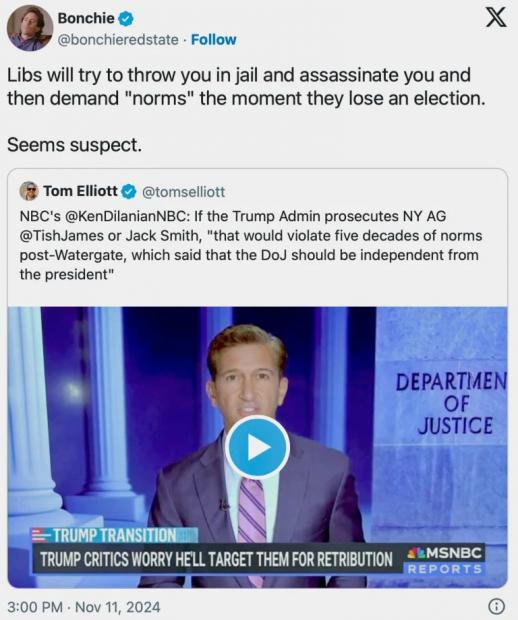Open the Tom Elliott display name

[x=80, y=191]
